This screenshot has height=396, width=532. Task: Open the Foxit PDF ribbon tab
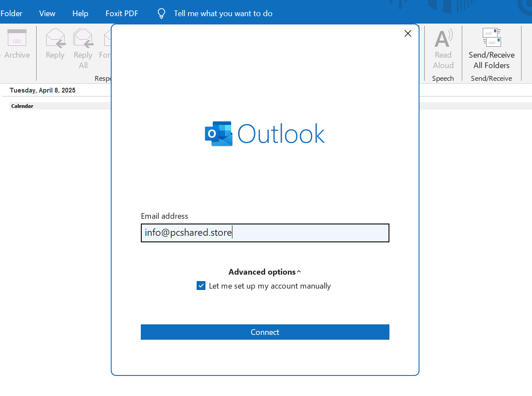click(x=122, y=14)
